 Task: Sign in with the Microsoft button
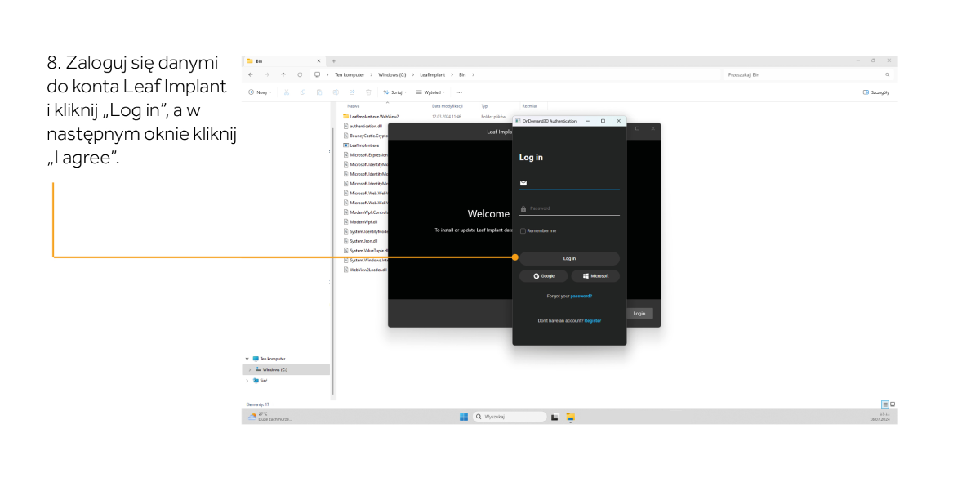595,276
